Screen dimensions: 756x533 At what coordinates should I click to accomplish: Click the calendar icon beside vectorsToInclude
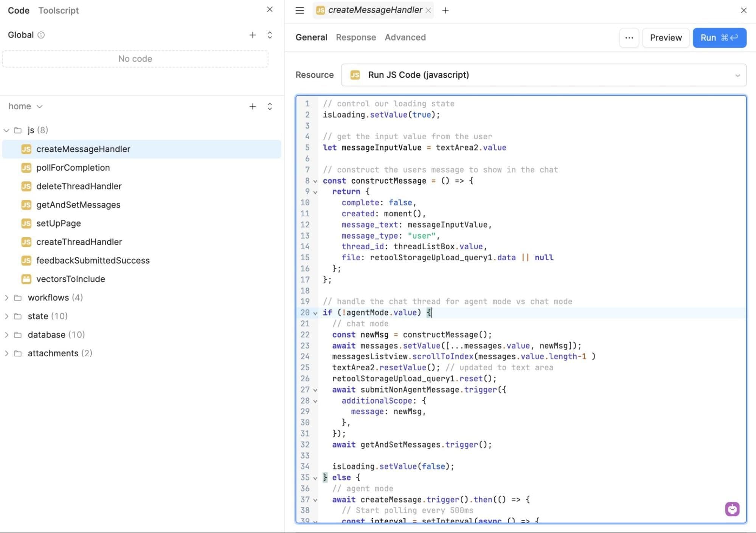point(26,279)
